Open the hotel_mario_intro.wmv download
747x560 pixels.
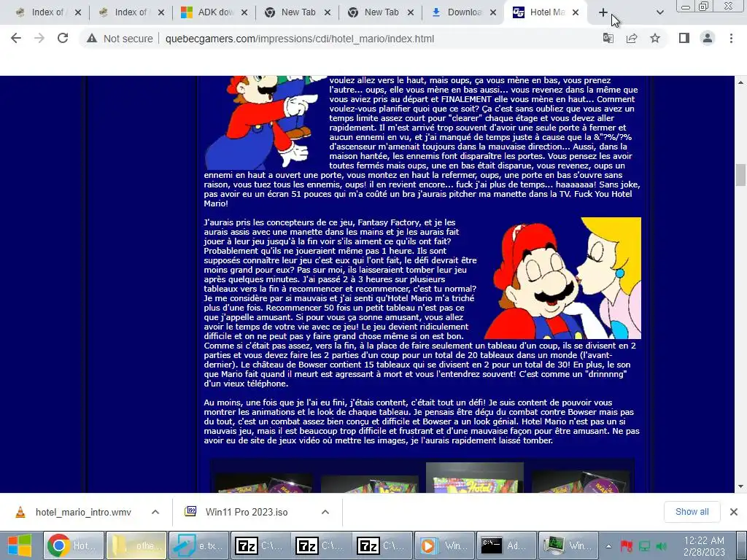click(83, 513)
